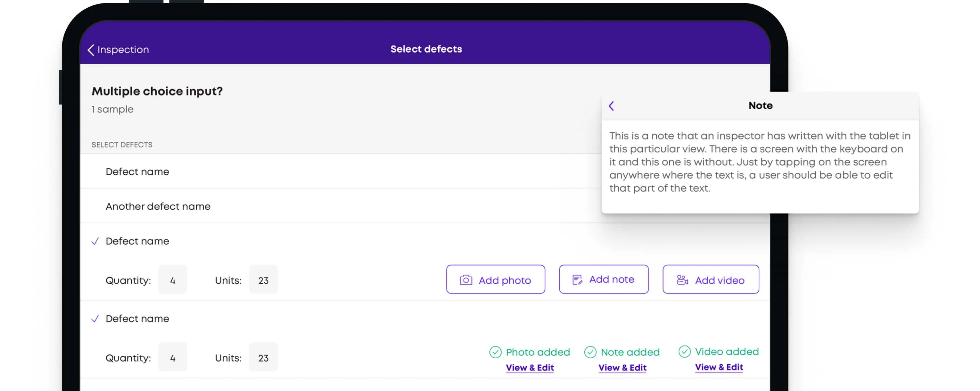Click the Photo added status text
980x391 pixels.
538,352
